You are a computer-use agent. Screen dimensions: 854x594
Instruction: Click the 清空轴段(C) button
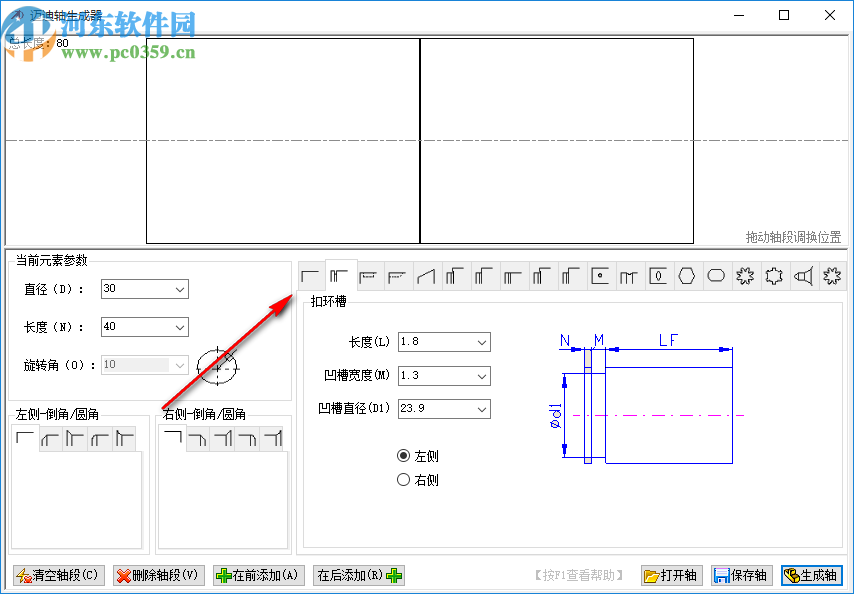click(x=57, y=575)
